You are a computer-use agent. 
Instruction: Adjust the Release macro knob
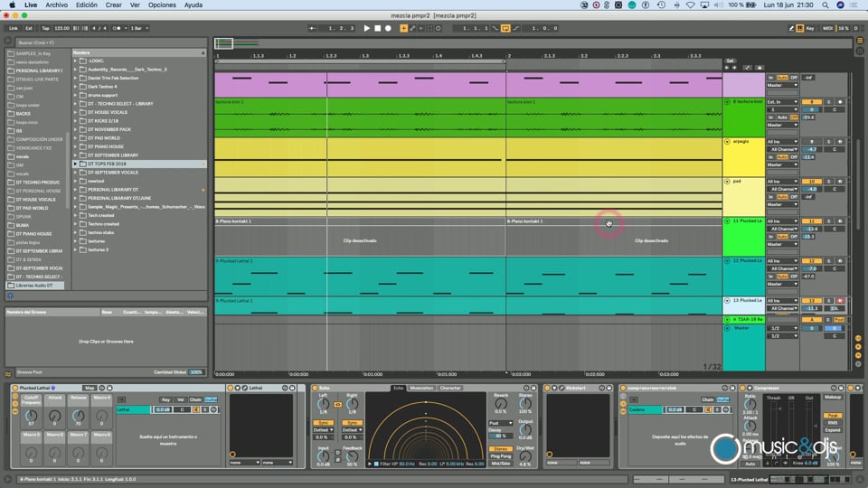tap(78, 416)
